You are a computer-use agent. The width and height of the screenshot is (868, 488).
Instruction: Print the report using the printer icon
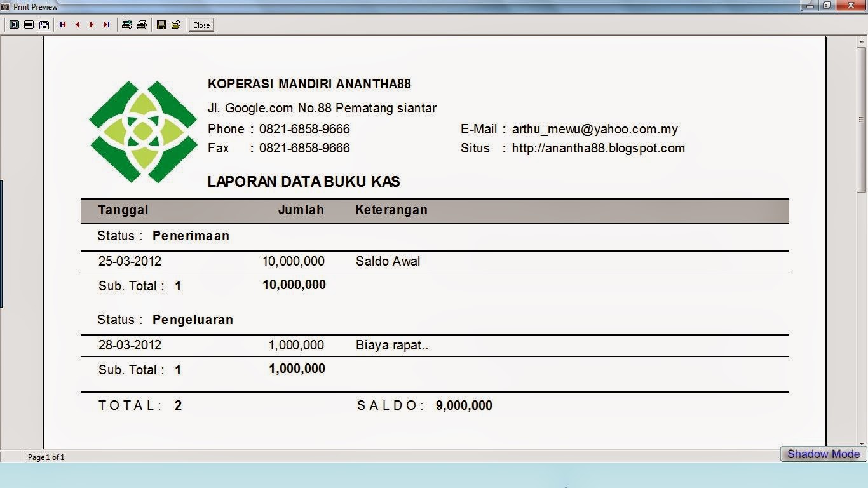coord(142,25)
